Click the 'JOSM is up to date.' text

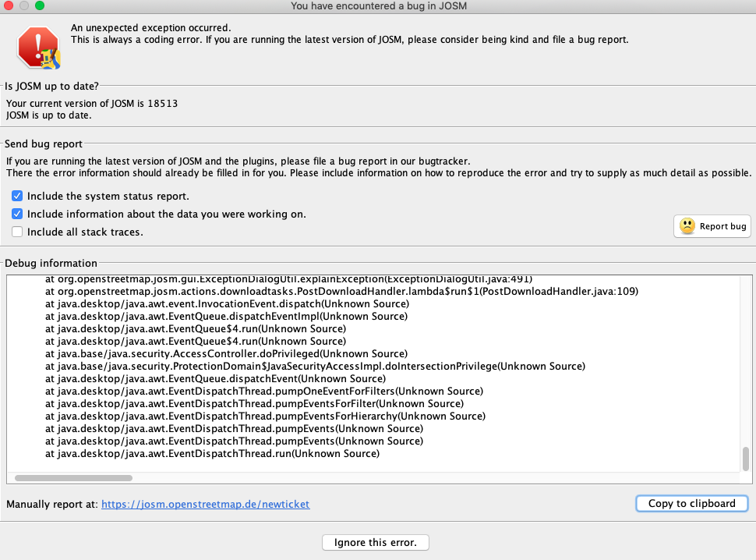point(48,115)
